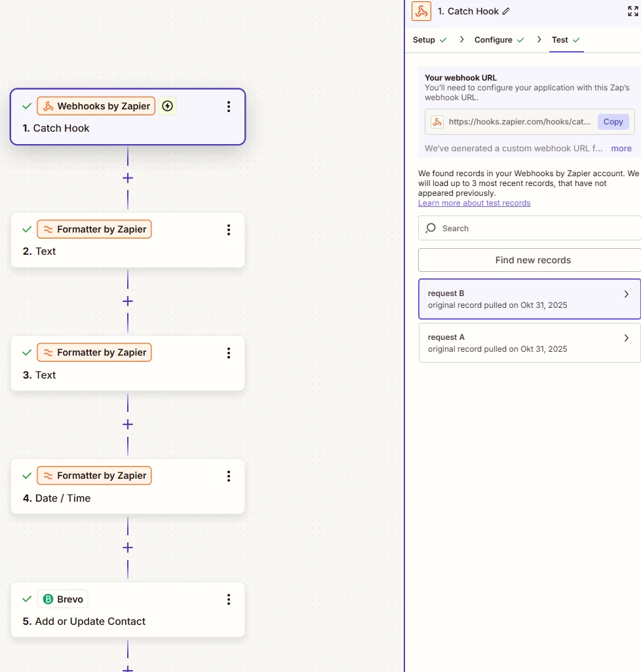Switch to the Configure tab
Image resolution: width=641 pixels, height=672 pixels.
click(x=499, y=40)
